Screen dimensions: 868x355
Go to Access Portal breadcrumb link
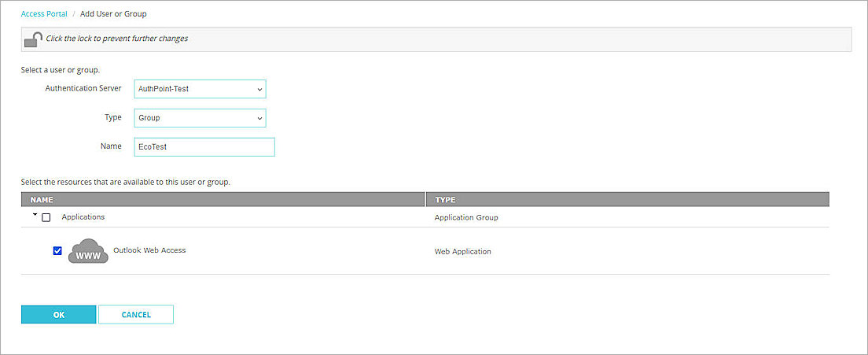pyautogui.click(x=44, y=14)
